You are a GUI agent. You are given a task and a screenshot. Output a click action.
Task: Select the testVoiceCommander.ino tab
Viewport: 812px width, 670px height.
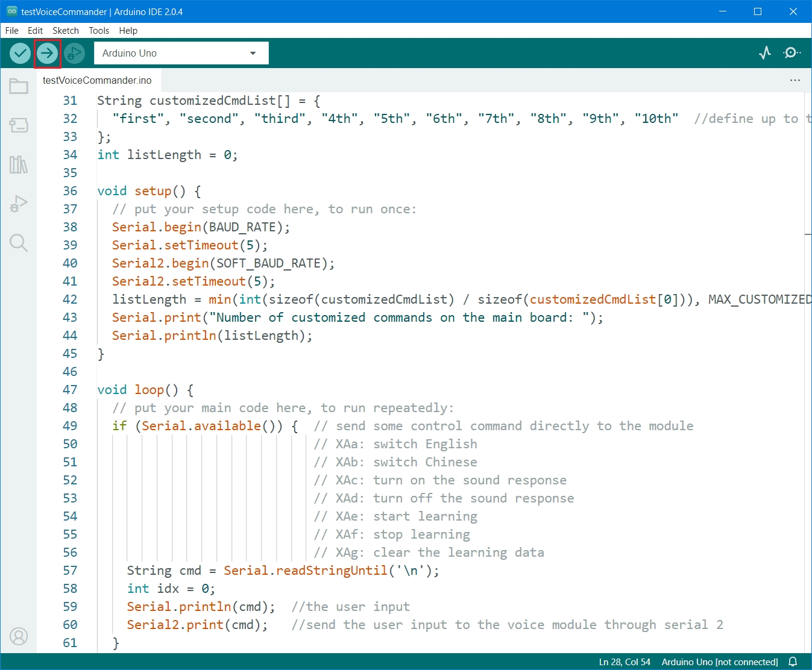(97, 80)
